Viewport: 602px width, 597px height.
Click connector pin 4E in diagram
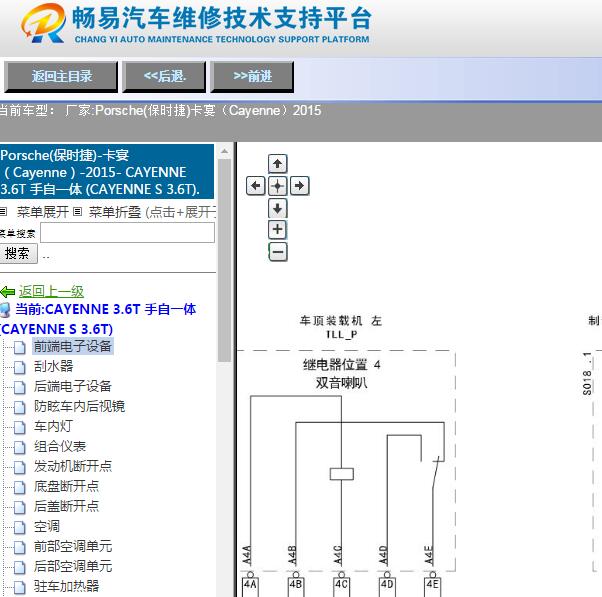[432, 585]
